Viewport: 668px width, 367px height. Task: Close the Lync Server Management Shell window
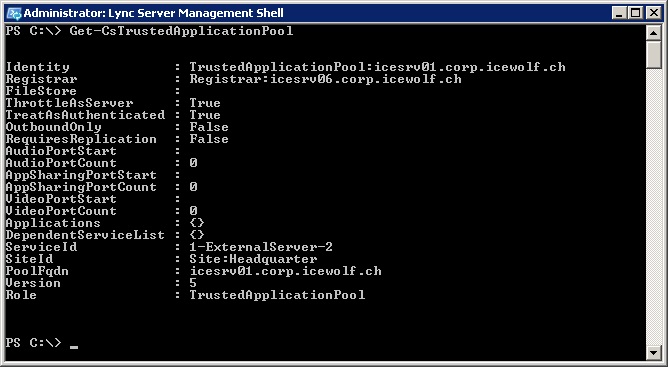coord(653,13)
